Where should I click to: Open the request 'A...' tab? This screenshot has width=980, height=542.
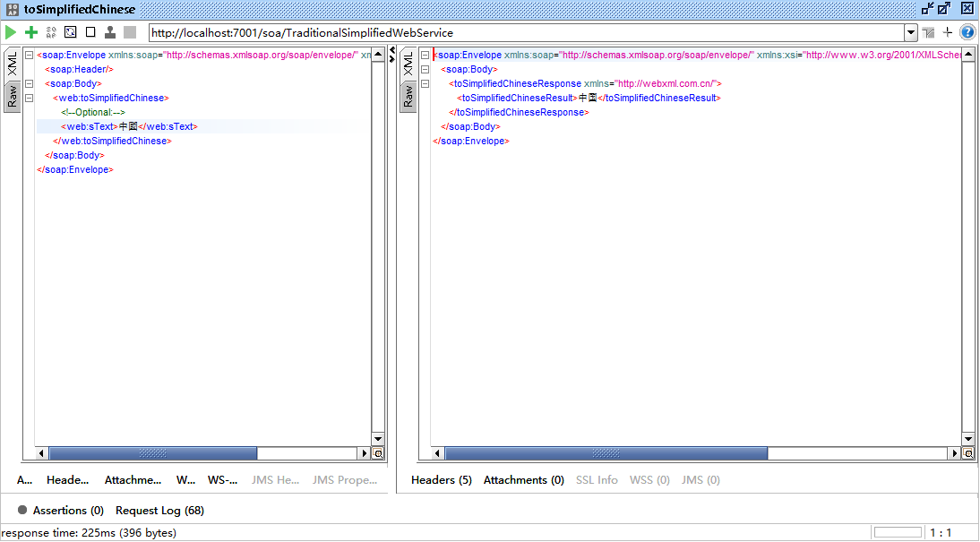click(24, 480)
